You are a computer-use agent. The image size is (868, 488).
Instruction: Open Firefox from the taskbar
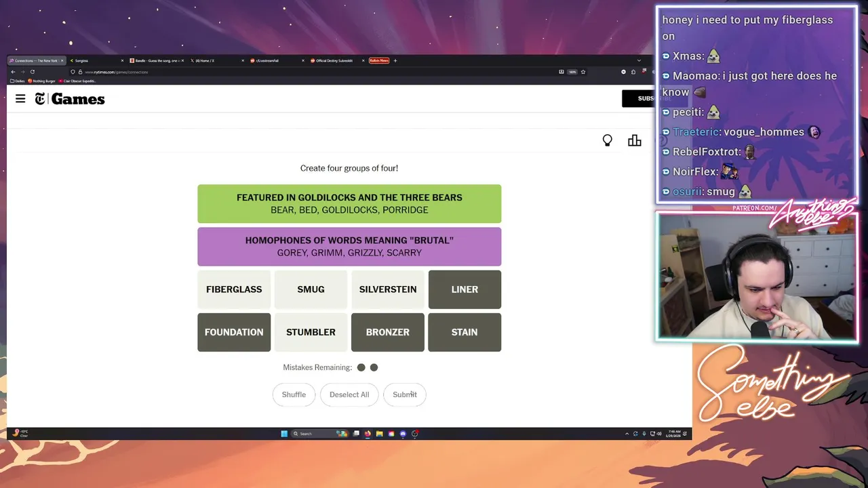(x=368, y=434)
